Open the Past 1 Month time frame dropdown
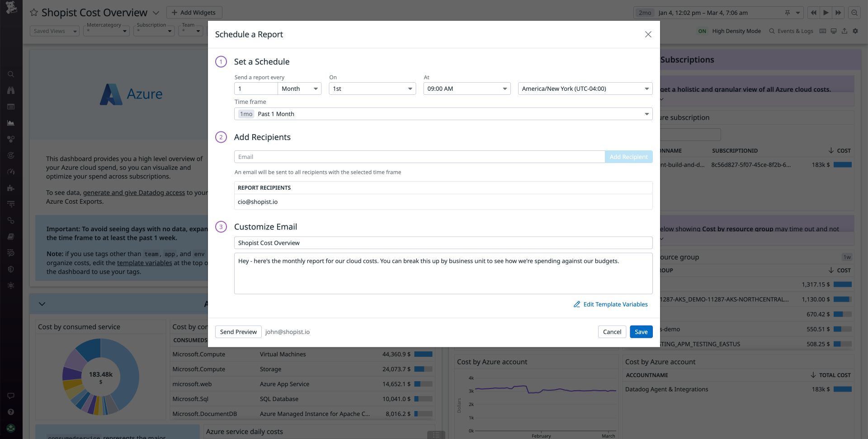This screenshot has width=868, height=439. pyautogui.click(x=443, y=114)
